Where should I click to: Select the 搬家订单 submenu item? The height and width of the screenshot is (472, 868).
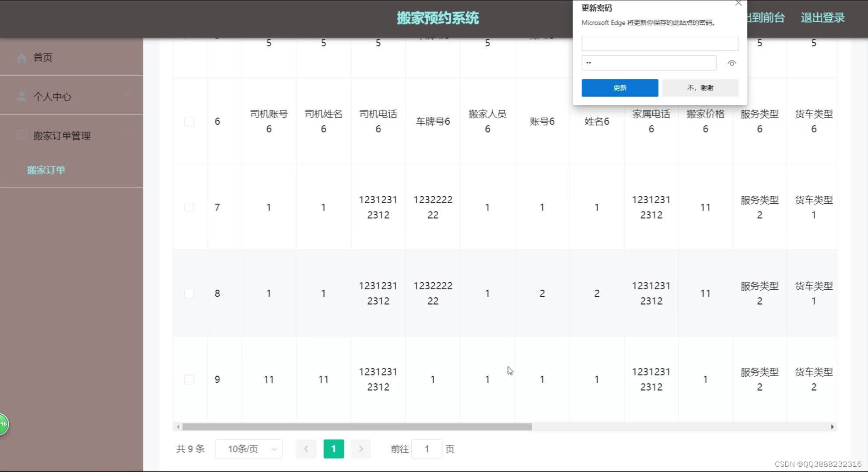(46, 170)
